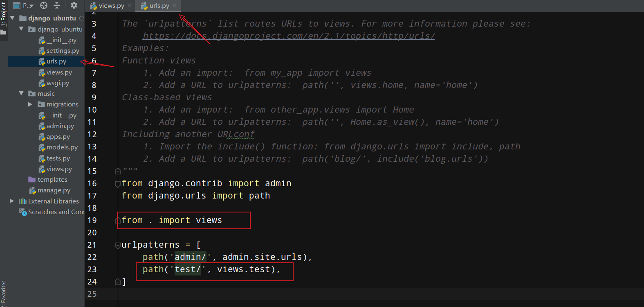Click 'admin.site.urls' in line 22

262,257
